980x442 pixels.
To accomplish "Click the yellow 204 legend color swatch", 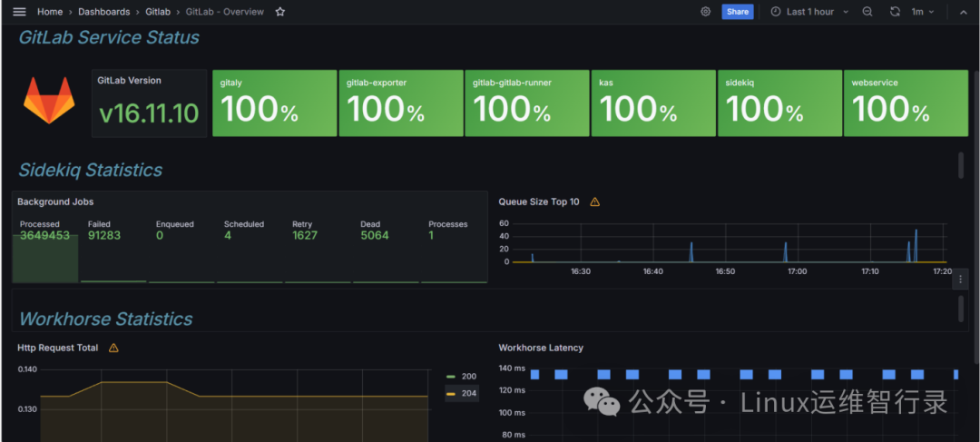I will [451, 393].
